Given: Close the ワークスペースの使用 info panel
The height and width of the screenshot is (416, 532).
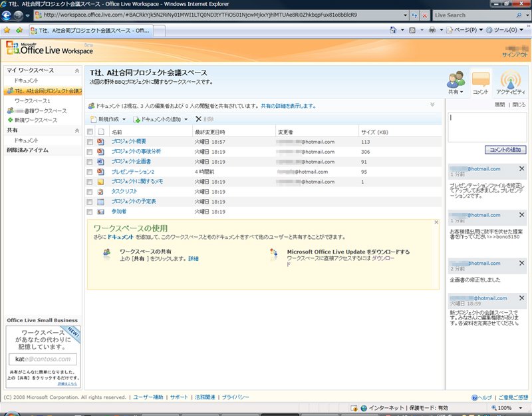Looking at the screenshot, I should pos(436,222).
